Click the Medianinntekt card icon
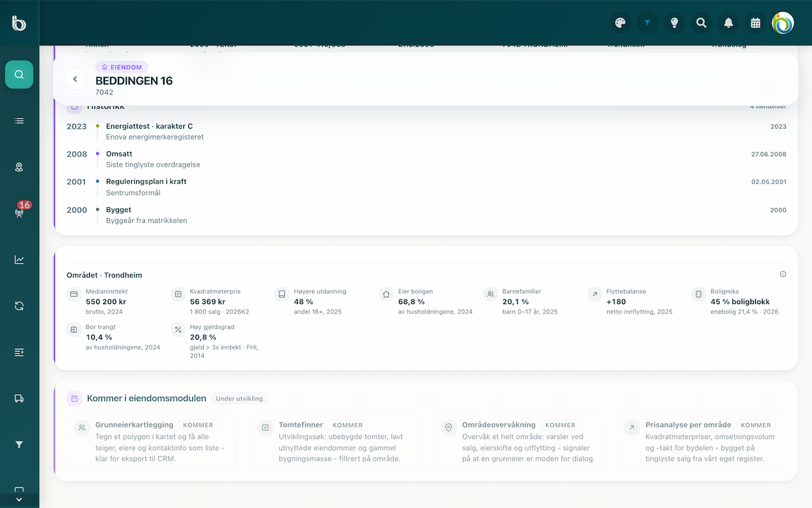The width and height of the screenshot is (812, 508). (x=74, y=295)
